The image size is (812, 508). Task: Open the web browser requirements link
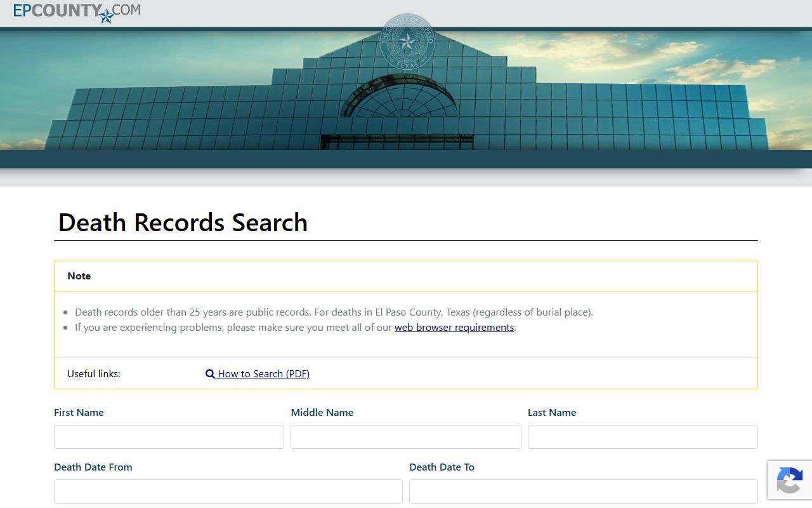(x=454, y=328)
